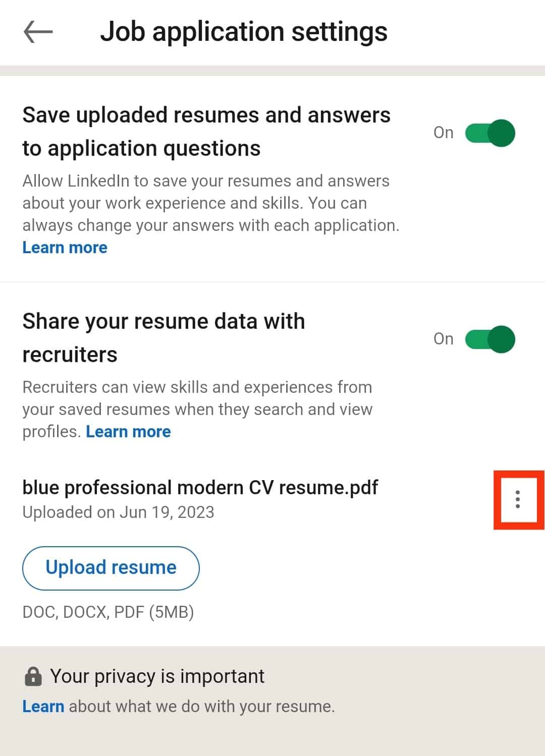Click the Allow LinkedIn to save description text
Image resolution: width=545 pixels, height=756 pixels.
click(x=211, y=203)
